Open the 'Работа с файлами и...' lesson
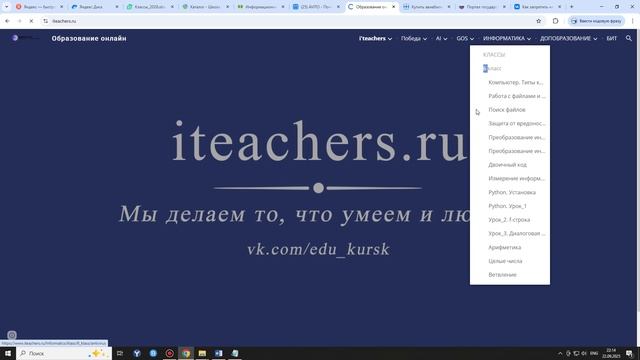 click(517, 96)
